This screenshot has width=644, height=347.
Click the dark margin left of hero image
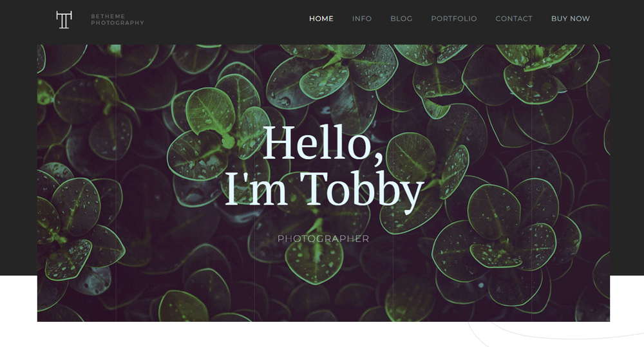19,160
